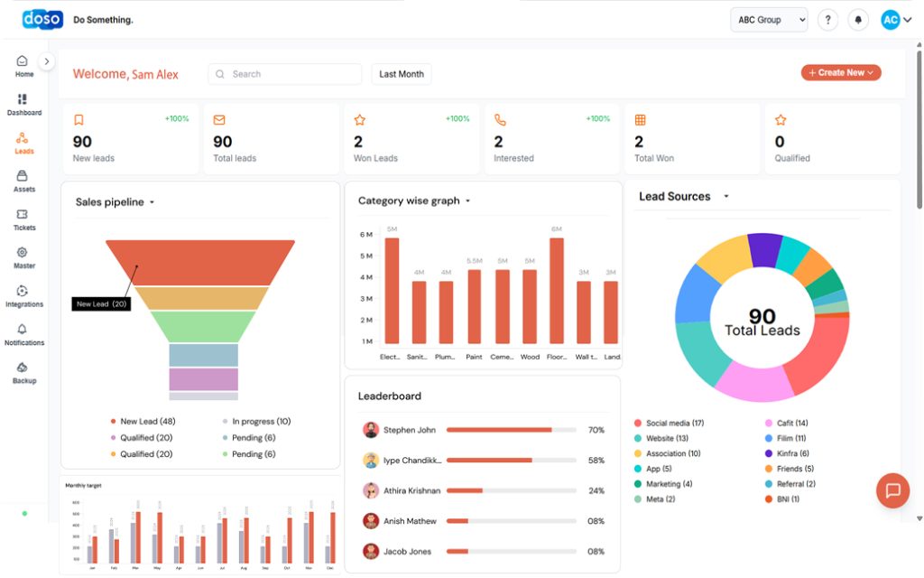Screen dimensions: 924x578
Task: Click the Welcome, Sam Alex heading
Action: coord(125,74)
